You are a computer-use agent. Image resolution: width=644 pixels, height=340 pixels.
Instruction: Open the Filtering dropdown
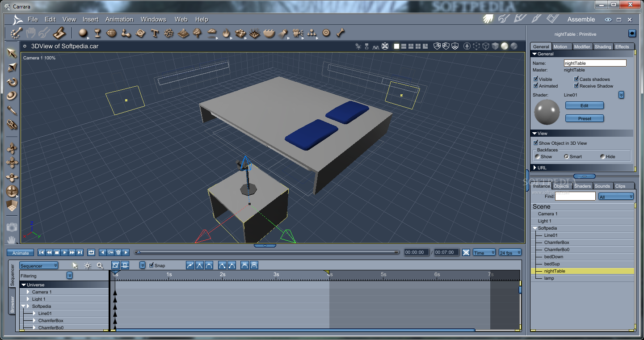click(x=70, y=276)
